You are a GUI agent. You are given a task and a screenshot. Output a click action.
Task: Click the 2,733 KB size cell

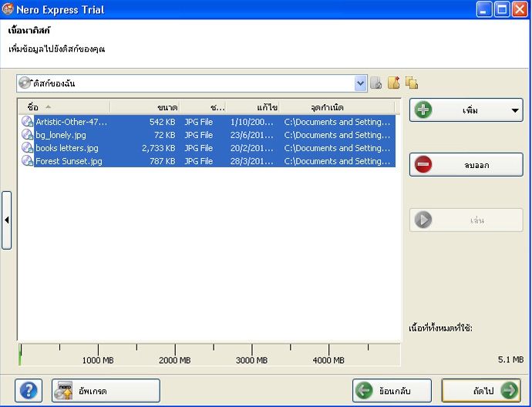(159, 148)
